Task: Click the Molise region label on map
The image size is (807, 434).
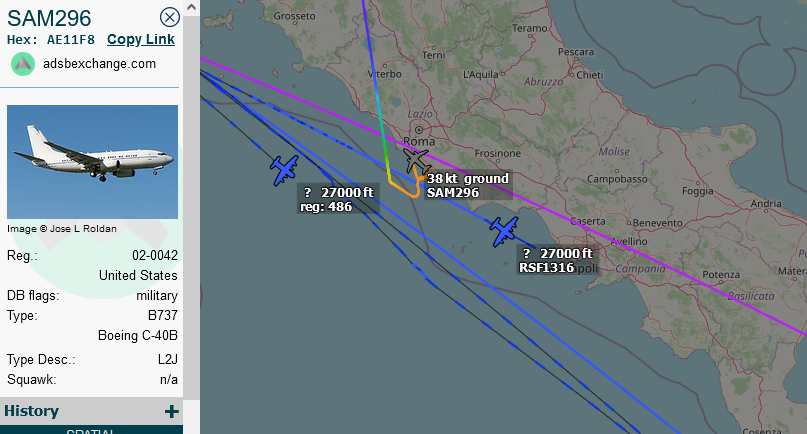Action: point(614,152)
